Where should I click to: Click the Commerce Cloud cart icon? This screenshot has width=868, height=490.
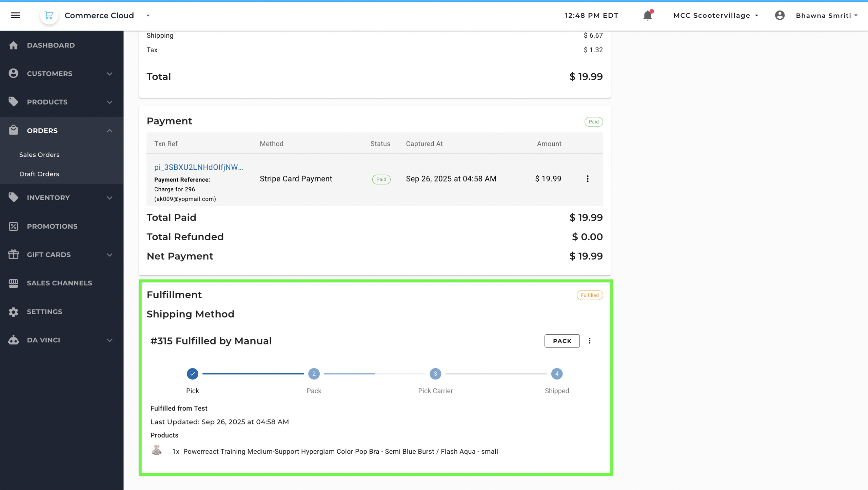point(49,15)
